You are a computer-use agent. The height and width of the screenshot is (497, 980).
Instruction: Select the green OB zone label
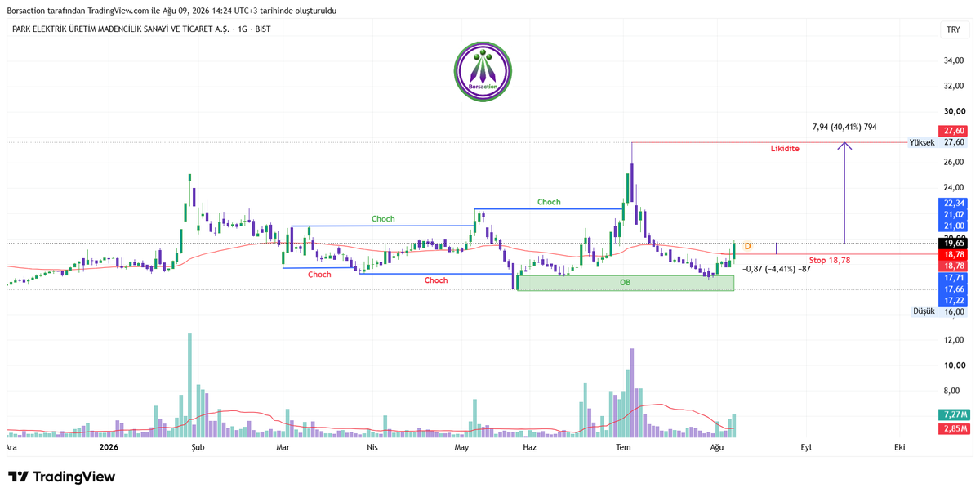pos(625,283)
